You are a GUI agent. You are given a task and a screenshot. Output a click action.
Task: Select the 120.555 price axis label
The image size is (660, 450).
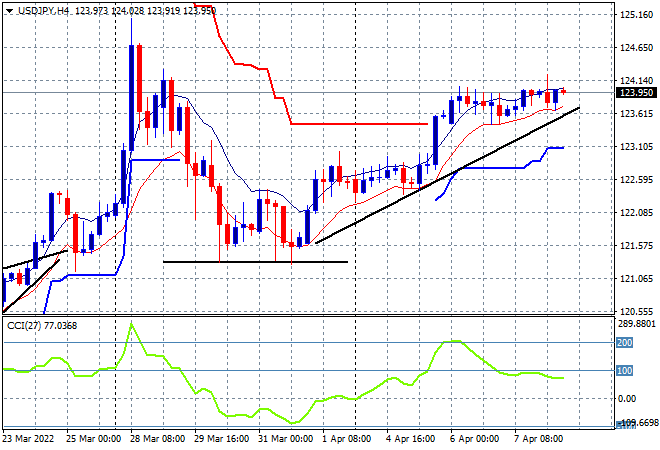(636, 312)
